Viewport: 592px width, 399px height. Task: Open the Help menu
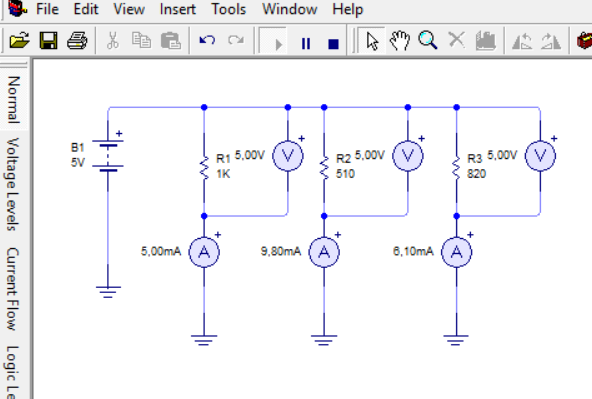pyautogui.click(x=347, y=9)
